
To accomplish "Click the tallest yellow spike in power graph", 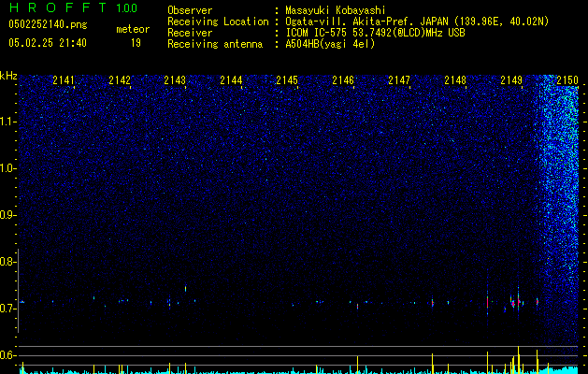I will pos(518,359).
